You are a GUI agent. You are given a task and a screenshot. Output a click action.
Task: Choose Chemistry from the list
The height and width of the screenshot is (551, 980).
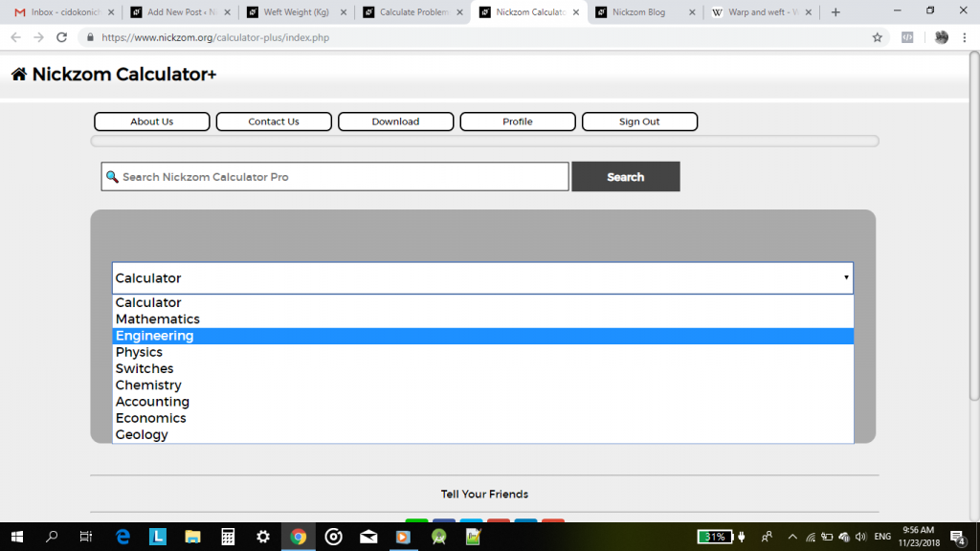tap(482, 385)
